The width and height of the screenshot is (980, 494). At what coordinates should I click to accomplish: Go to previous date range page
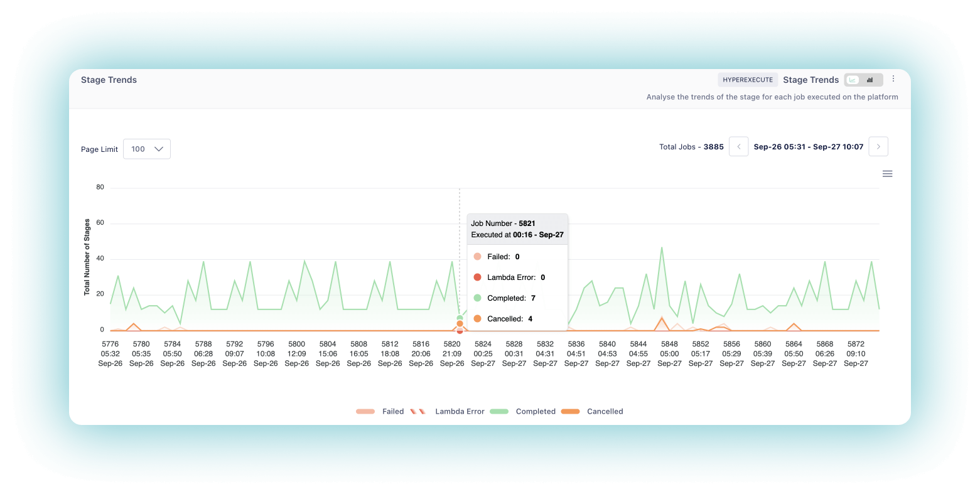pyautogui.click(x=738, y=147)
